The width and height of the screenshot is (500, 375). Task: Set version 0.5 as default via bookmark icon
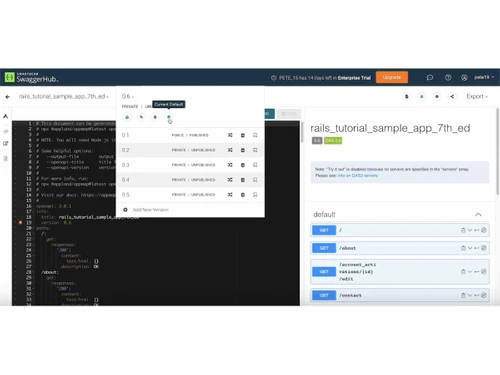coord(255,195)
